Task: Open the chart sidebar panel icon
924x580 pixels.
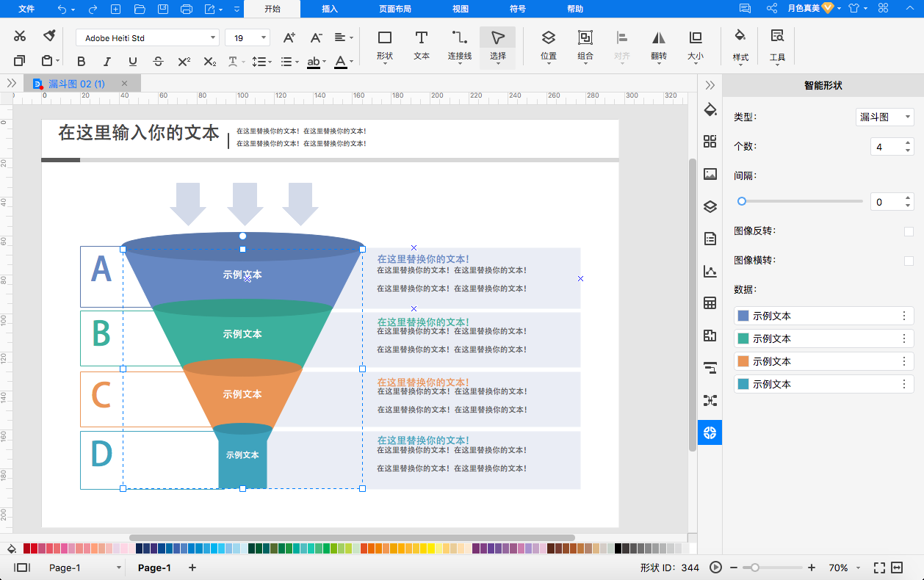Action: pos(710,271)
